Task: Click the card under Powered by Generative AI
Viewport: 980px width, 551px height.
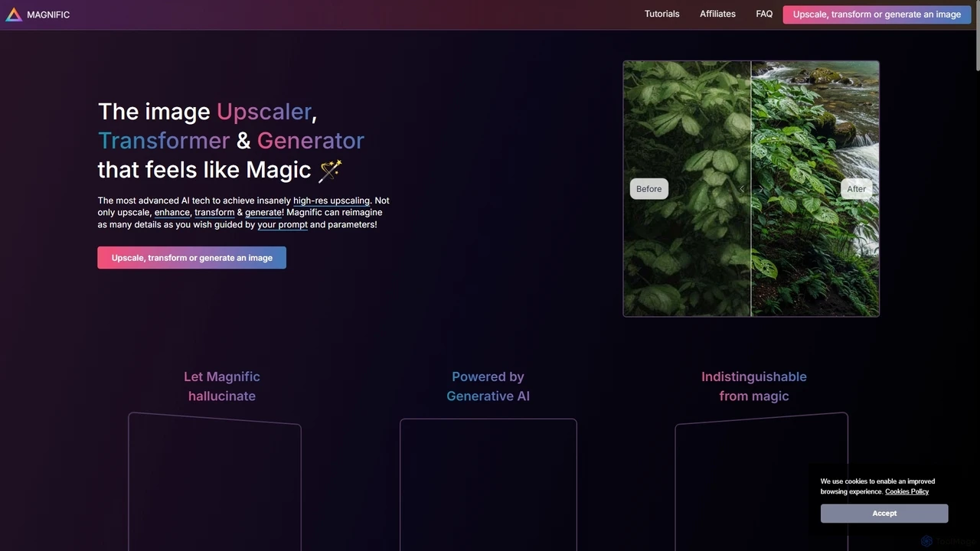Action: (488, 484)
